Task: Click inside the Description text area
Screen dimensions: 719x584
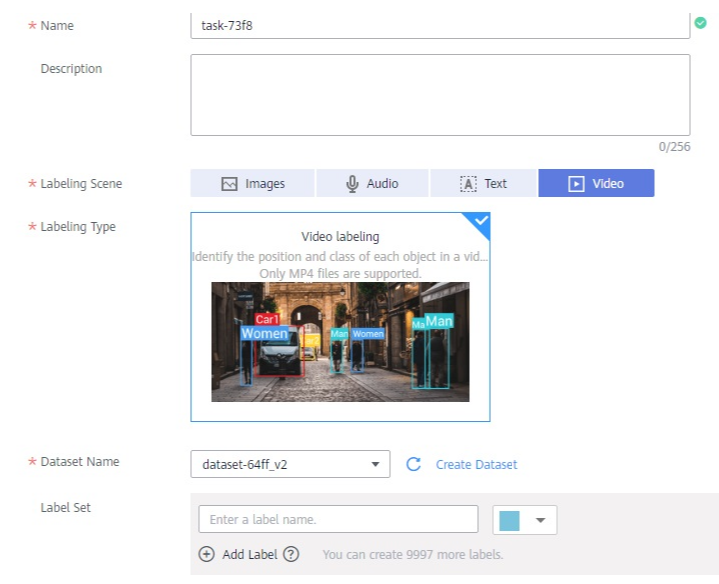Action: pos(440,95)
